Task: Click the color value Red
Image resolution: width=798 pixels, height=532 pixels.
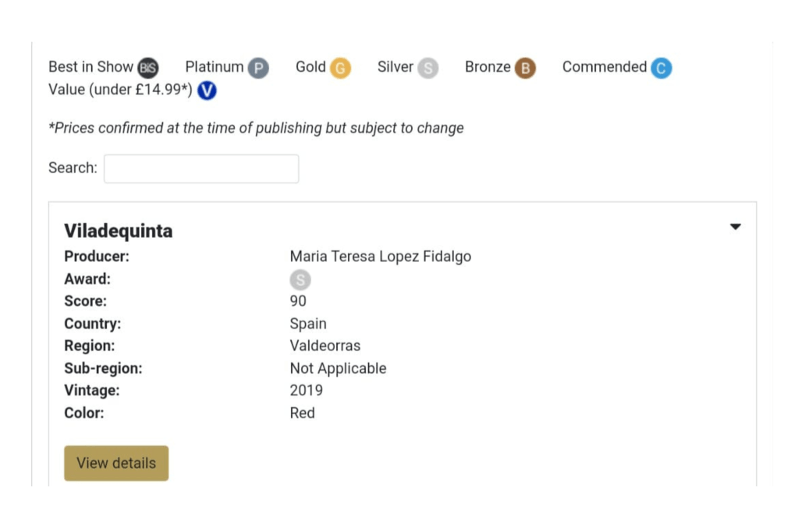Action: [x=302, y=413]
